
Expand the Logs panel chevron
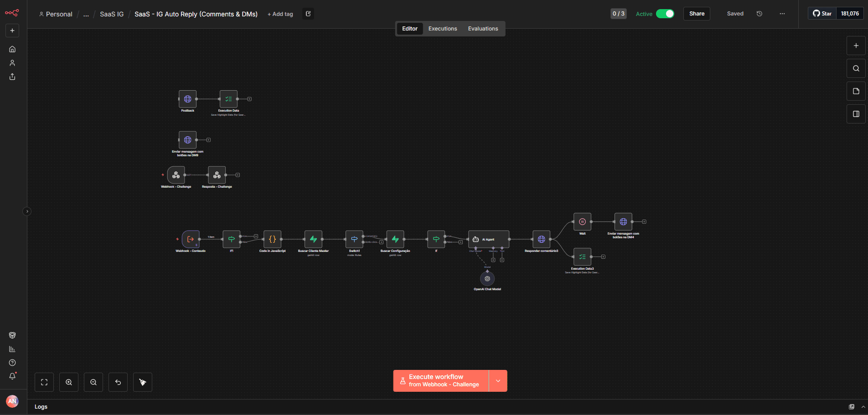(x=863, y=407)
